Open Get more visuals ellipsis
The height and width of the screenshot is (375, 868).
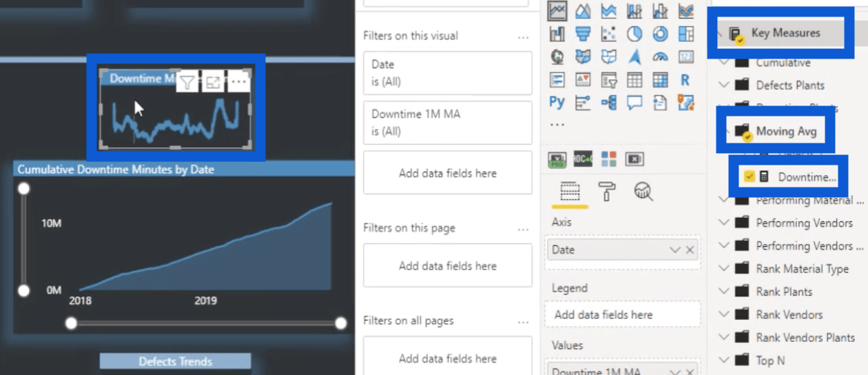(557, 125)
